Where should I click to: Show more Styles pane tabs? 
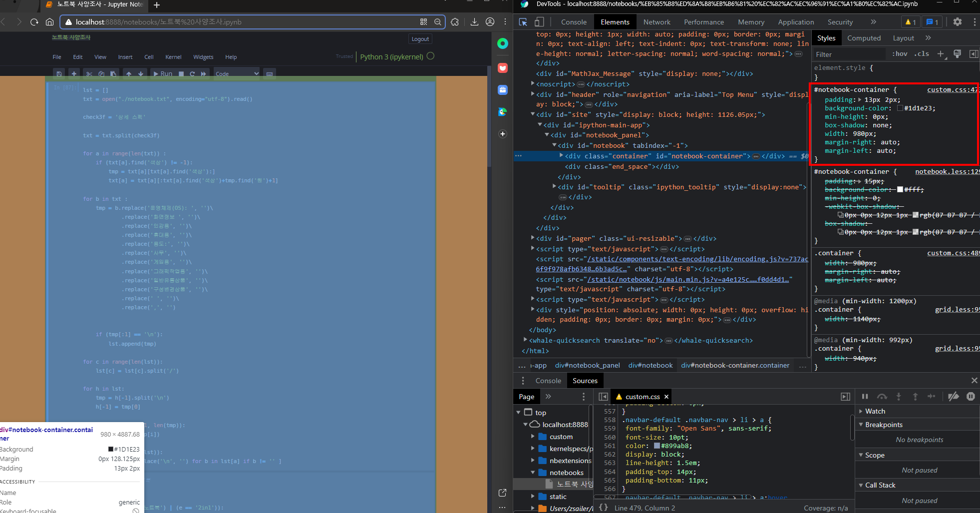[928, 38]
